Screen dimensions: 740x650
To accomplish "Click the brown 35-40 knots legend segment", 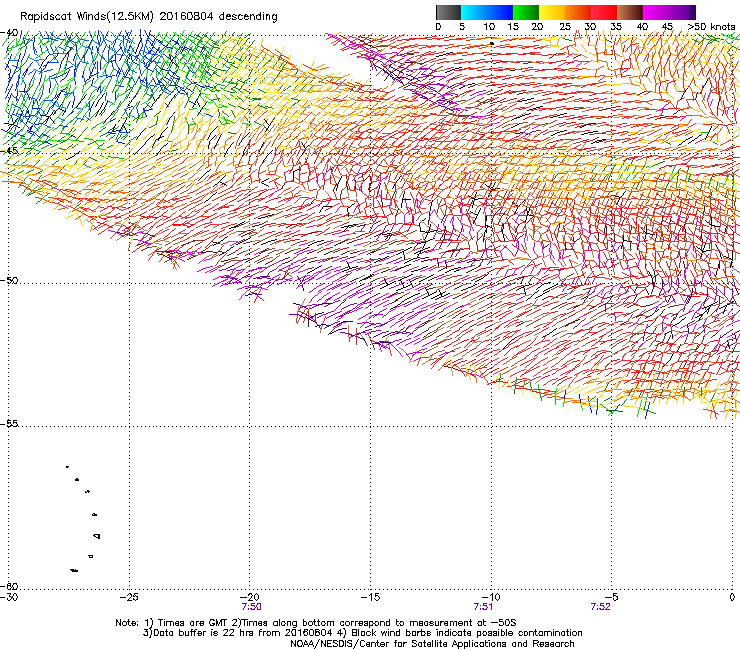I will [630, 12].
